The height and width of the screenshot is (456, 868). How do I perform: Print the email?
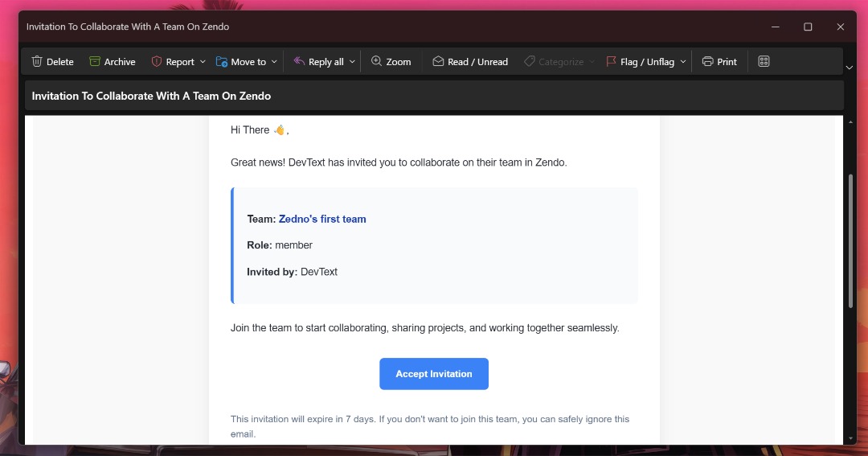click(x=719, y=61)
